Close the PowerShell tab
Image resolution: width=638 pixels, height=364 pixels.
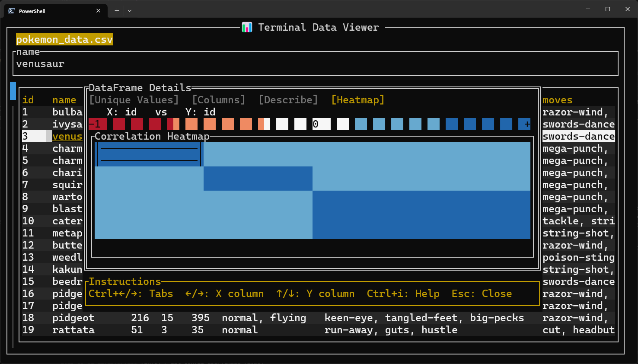(x=99, y=11)
